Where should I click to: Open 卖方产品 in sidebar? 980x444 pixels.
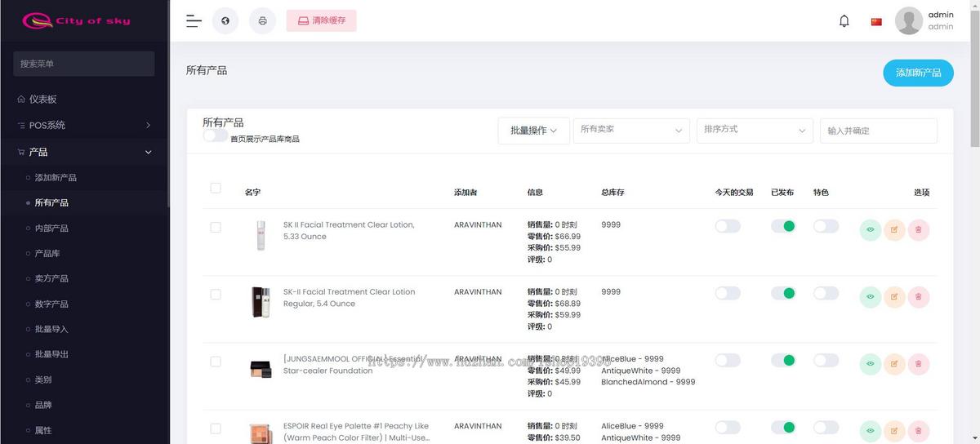(x=51, y=278)
